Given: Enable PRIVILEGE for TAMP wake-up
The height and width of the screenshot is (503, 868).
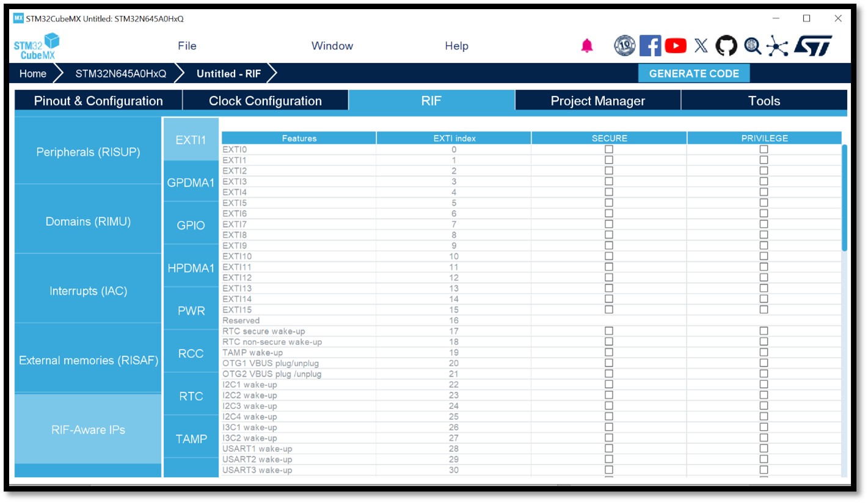Looking at the screenshot, I should (x=764, y=352).
